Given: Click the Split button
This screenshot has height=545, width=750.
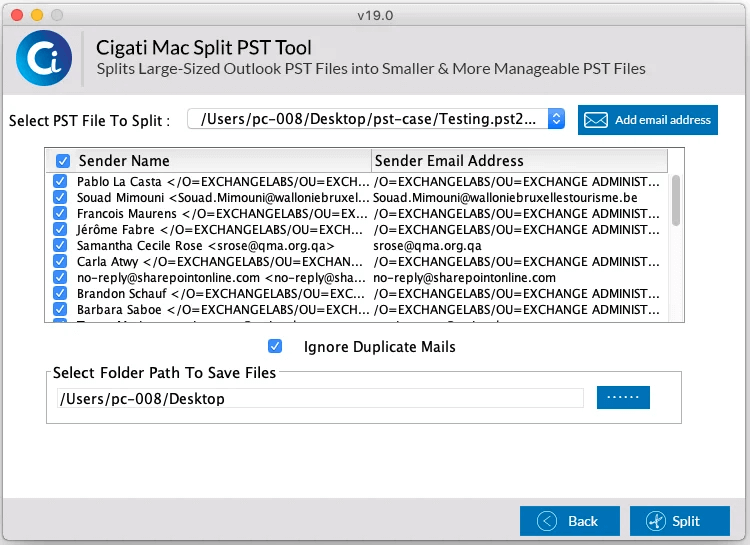Looking at the screenshot, I should (680, 521).
